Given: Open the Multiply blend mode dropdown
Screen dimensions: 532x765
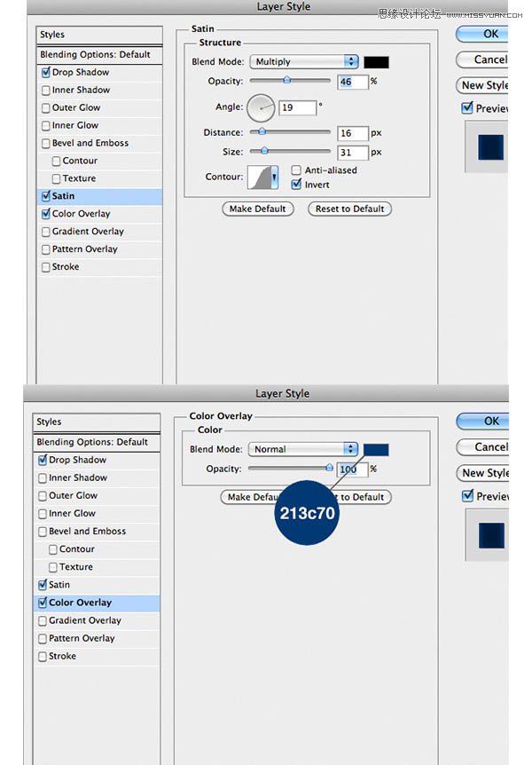Looking at the screenshot, I should point(304,61).
